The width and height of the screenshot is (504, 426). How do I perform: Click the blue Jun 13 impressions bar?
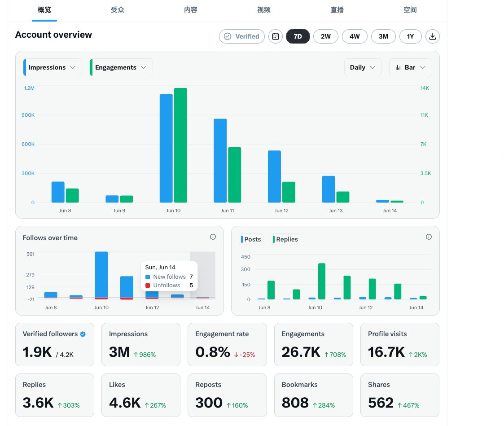tap(329, 189)
